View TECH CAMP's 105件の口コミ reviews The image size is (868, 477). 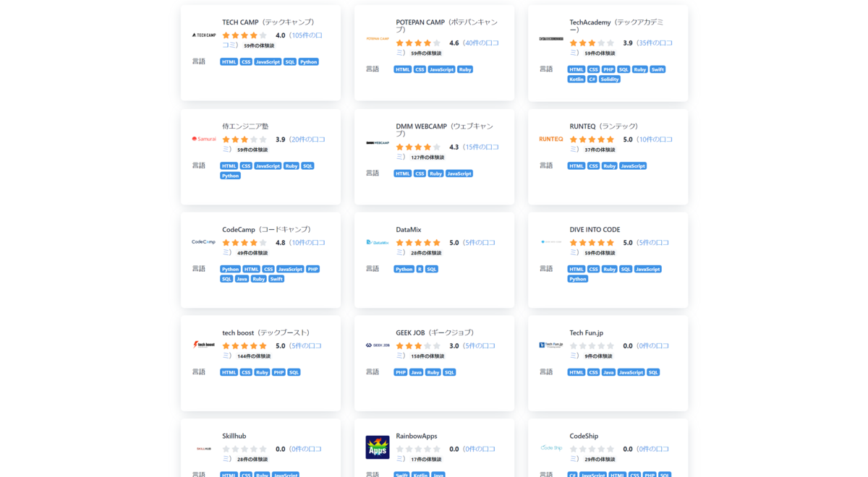(x=272, y=40)
